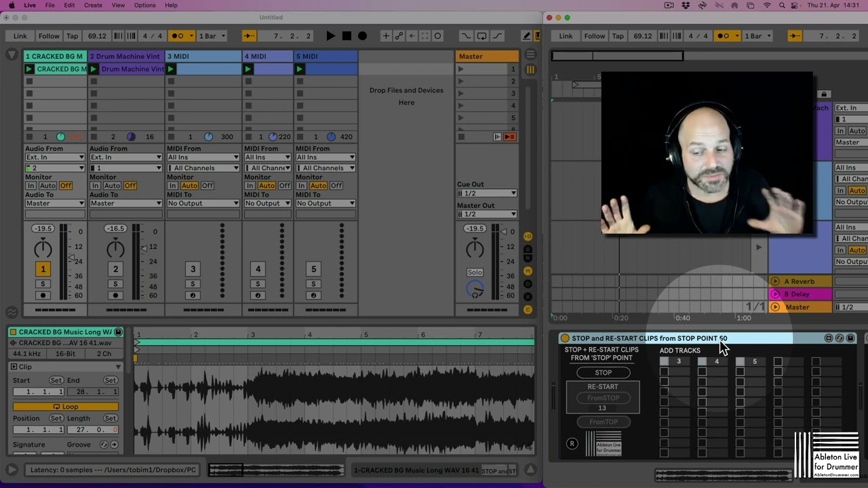Set track 1 Monitor to In

pos(31,186)
